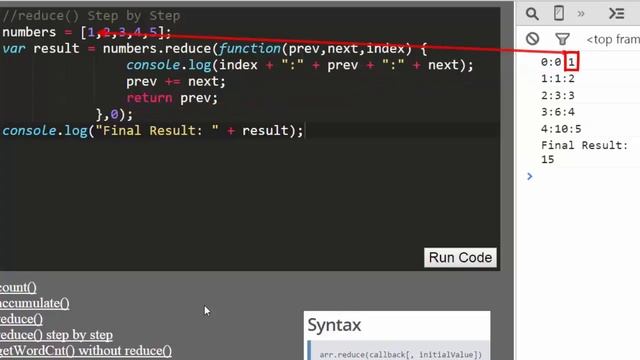Click the console prompt arrow
Viewport: 640px width, 360px height.
529,176
